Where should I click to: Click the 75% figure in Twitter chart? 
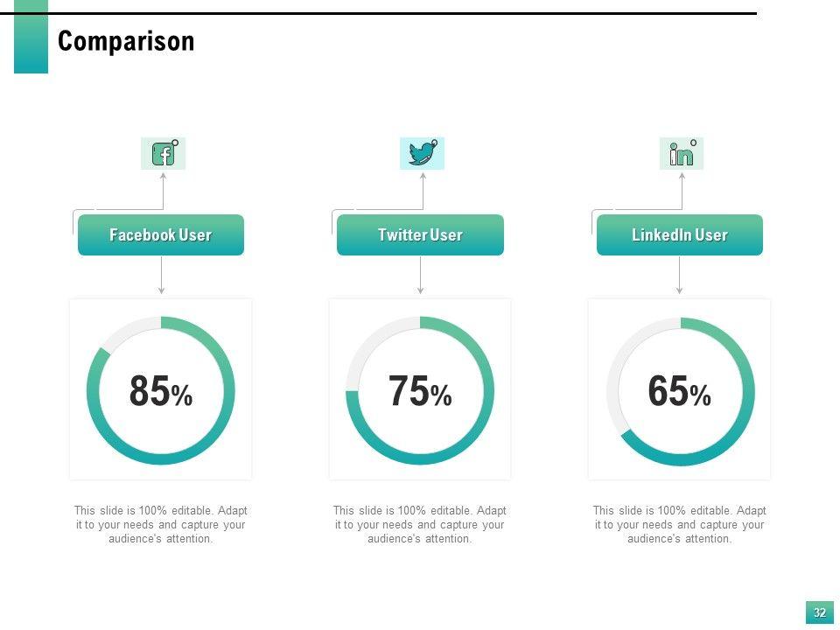(420, 392)
